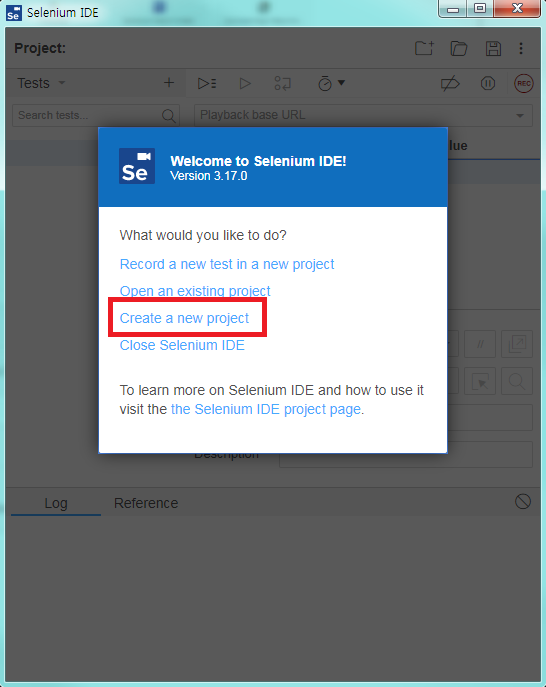Screen dimensions: 546x687
Task: Record a new test in a new project
Action: pyautogui.click(x=227, y=264)
